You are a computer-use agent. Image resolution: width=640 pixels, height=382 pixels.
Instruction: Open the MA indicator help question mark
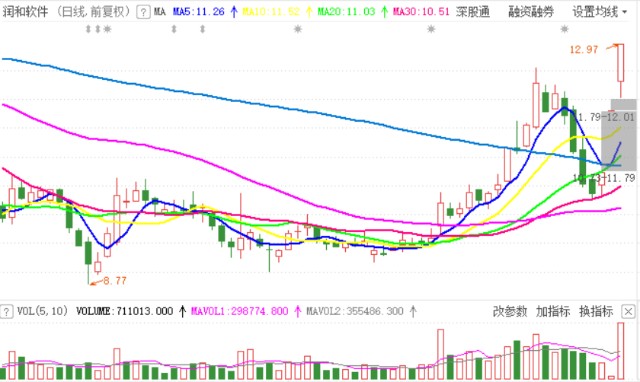143,12
